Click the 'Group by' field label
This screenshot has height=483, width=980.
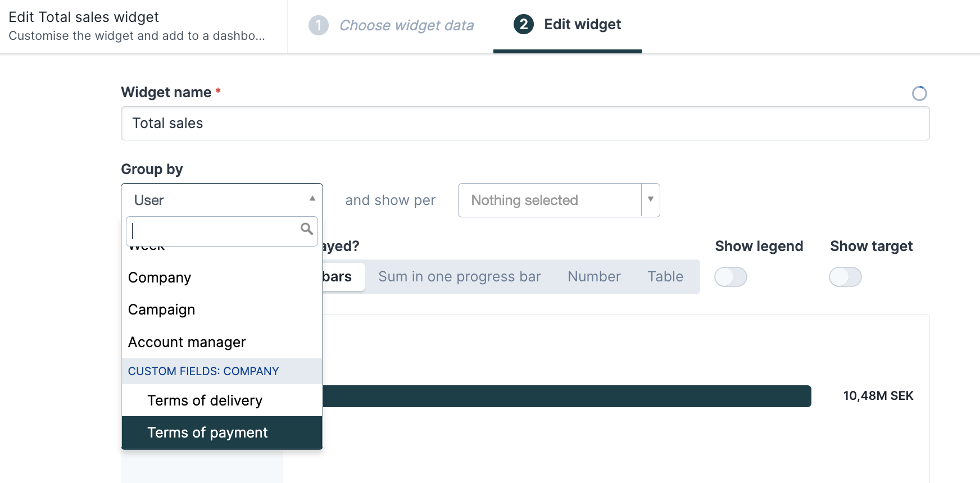[152, 170]
